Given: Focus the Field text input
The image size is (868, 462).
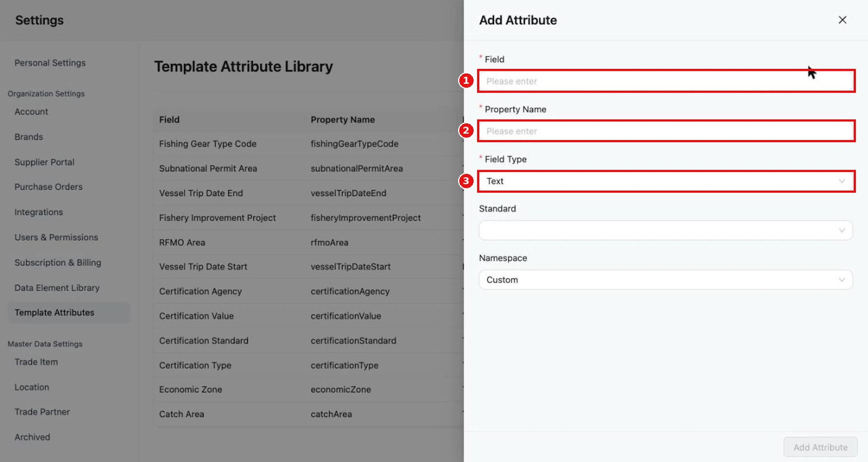Looking at the screenshot, I should click(666, 81).
